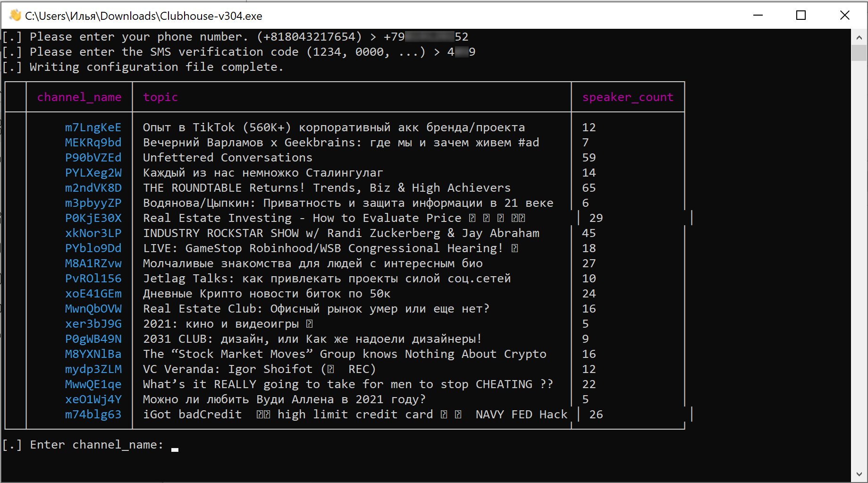
Task: Select channel name M8A1RZvw
Action: point(93,263)
